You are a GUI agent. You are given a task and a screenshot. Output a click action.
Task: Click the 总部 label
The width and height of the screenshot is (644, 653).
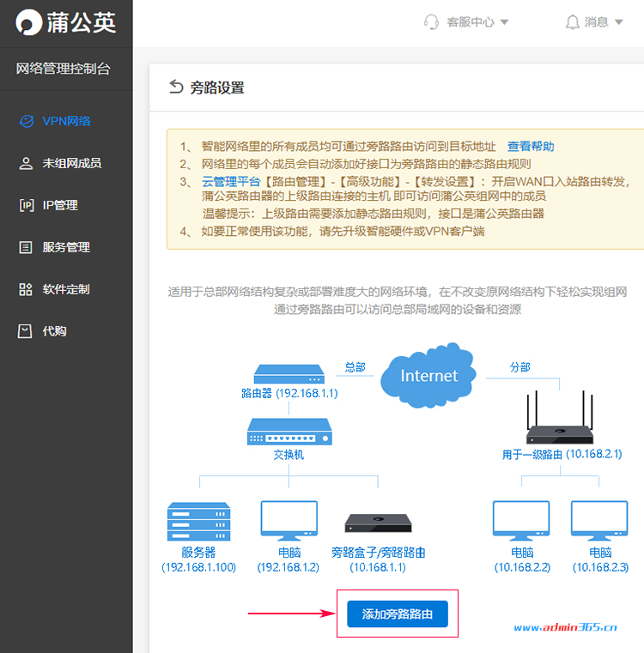(x=355, y=367)
